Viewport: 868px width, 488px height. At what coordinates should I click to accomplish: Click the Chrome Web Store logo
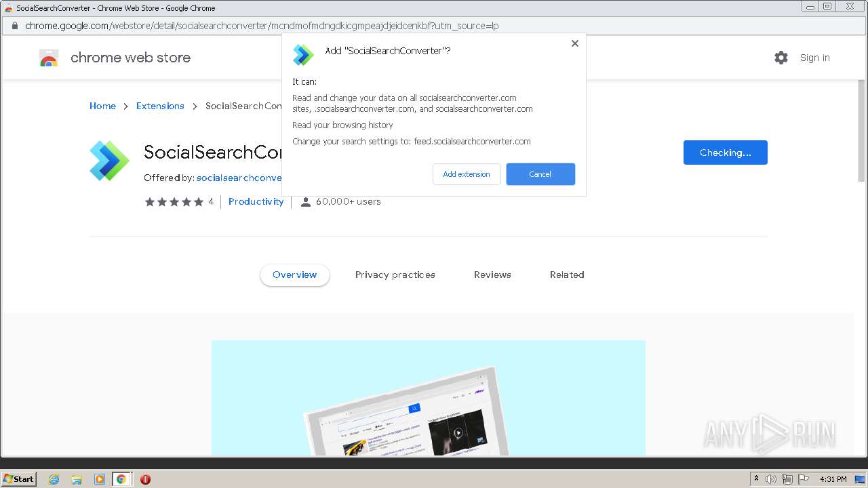[49, 58]
